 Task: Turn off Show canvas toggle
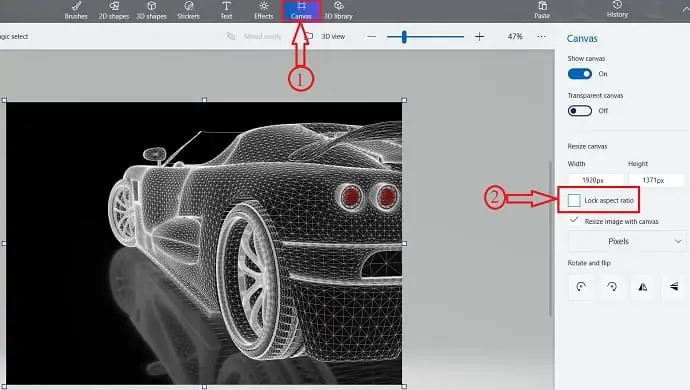[x=580, y=74]
